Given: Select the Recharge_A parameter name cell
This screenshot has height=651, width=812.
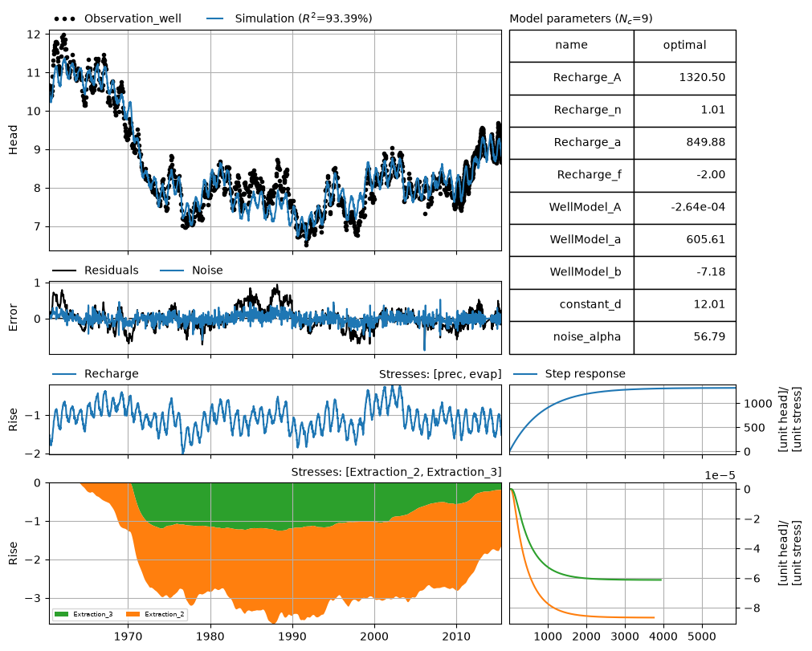Looking at the screenshot, I should [572, 78].
